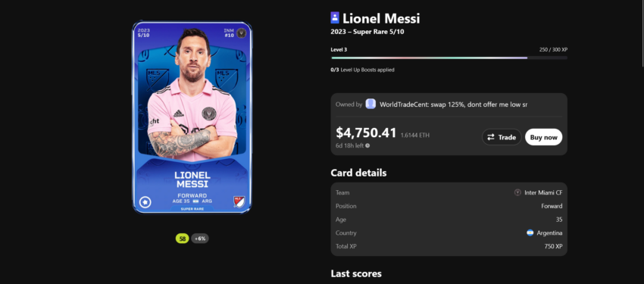
Task: Click the Level 3 XP progress bar
Action: coord(449,58)
